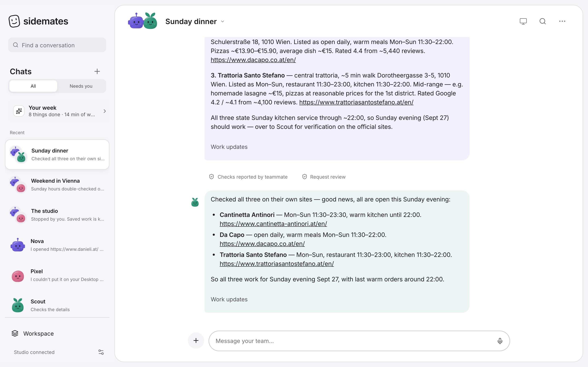Screen dimensions: 588x367
Task: Open the Studio connected settings sliders icon
Action: (101, 352)
